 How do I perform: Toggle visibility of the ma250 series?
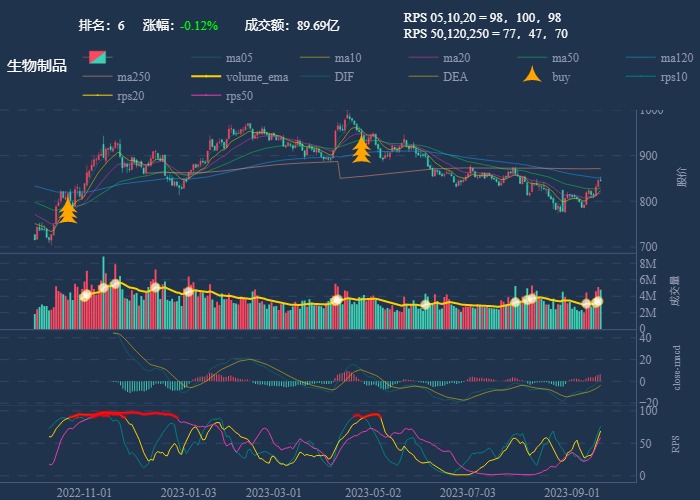tap(133, 77)
